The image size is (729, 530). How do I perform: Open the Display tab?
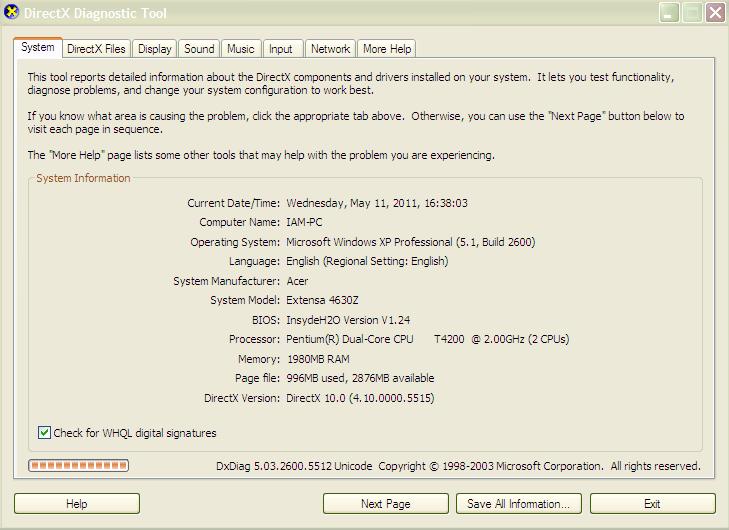coord(154,49)
